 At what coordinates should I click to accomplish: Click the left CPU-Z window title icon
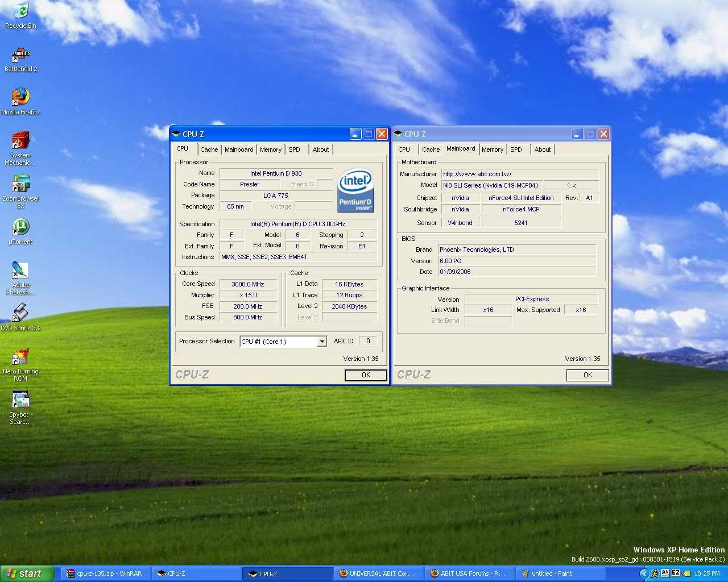click(x=176, y=134)
